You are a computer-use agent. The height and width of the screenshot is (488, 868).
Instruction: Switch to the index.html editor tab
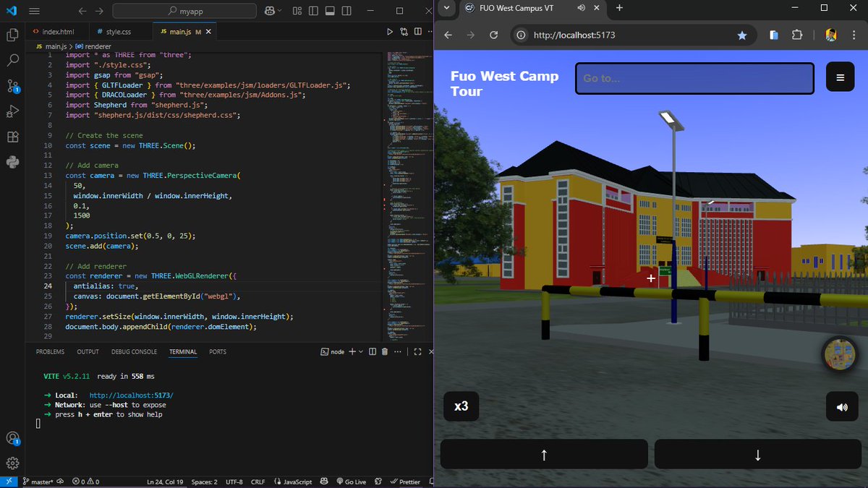coord(56,32)
